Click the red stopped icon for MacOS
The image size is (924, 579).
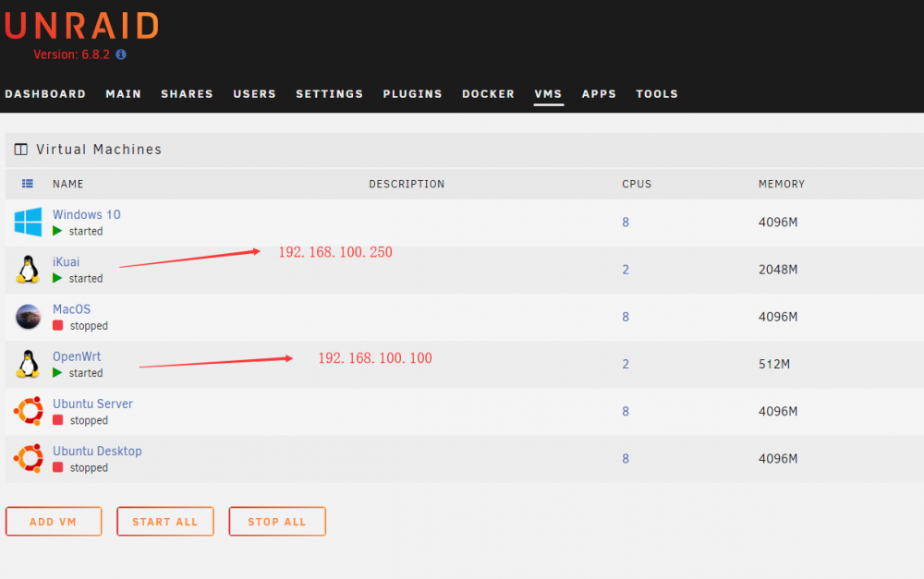[57, 325]
